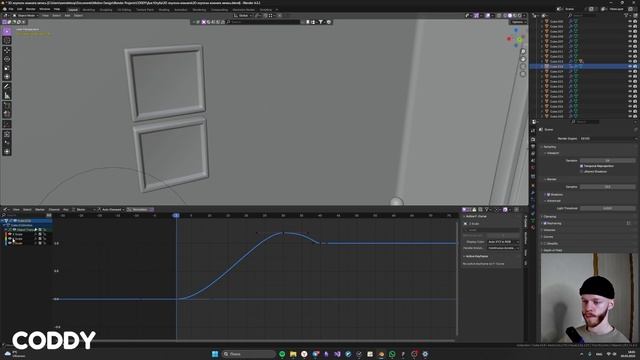This screenshot has height=360, width=640.
Task: Select the Move tool
Action: pos(7,50)
